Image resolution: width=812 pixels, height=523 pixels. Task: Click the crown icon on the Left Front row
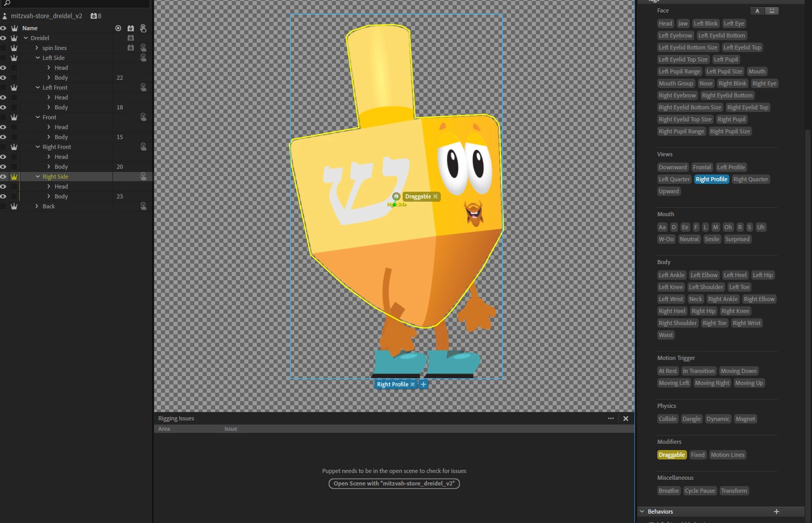click(x=14, y=88)
